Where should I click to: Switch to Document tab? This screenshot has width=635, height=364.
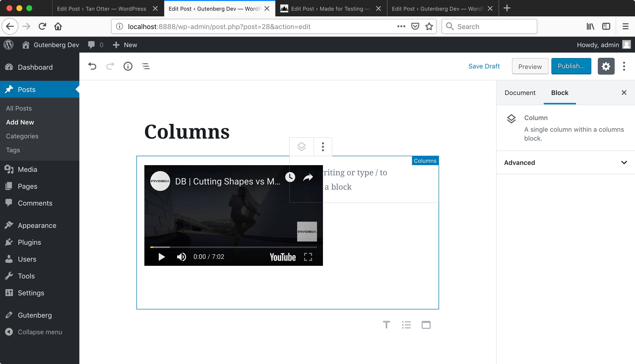520,93
